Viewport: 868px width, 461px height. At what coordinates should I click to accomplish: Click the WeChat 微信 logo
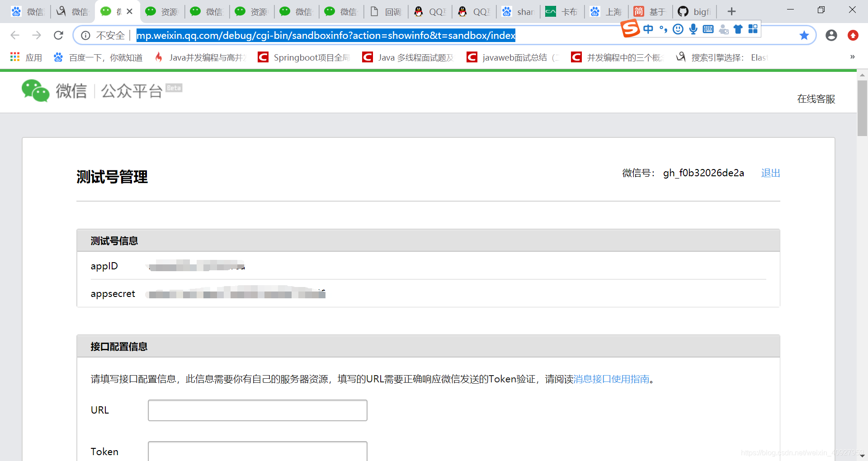54,91
